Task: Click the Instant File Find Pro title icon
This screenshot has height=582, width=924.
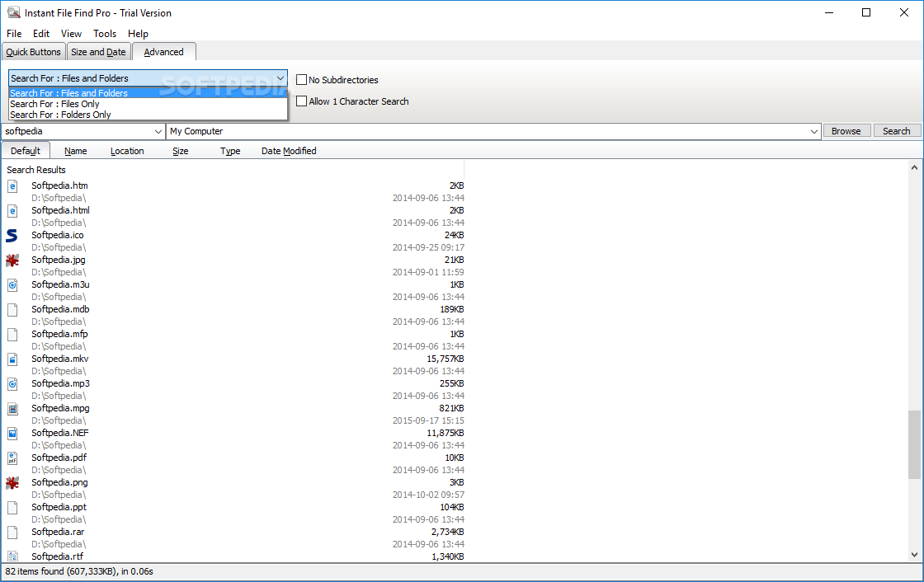Action: click(13, 12)
